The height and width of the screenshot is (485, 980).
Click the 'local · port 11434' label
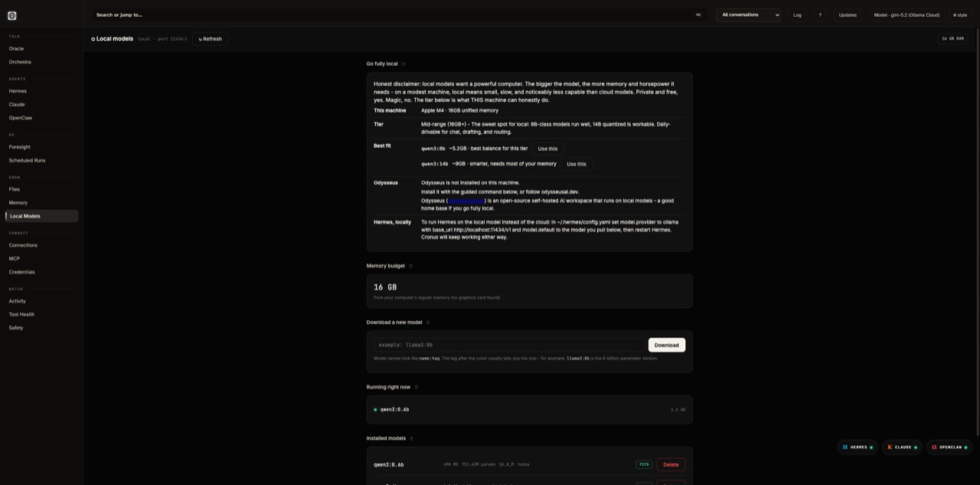pyautogui.click(x=162, y=39)
